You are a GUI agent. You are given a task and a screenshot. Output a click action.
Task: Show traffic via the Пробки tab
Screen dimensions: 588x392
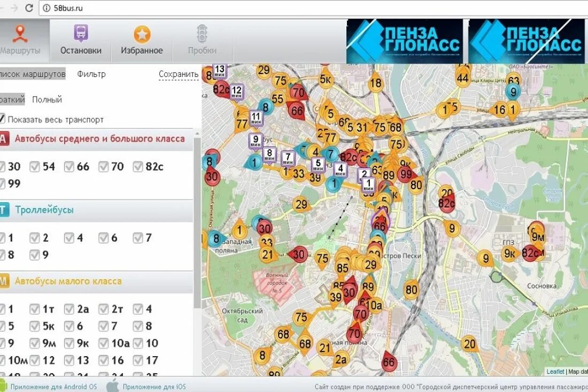tap(202, 41)
